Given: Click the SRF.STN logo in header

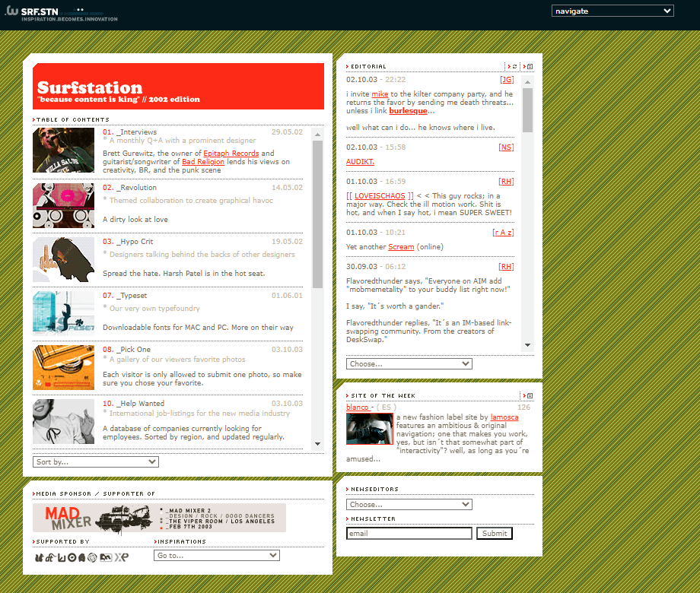Looking at the screenshot, I should [x=62, y=14].
